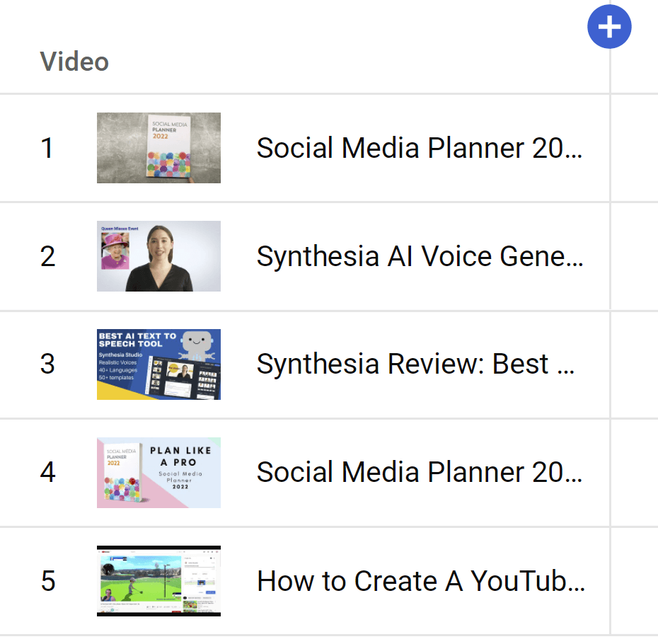Select the How to Create A YouTub... title text

tap(422, 580)
